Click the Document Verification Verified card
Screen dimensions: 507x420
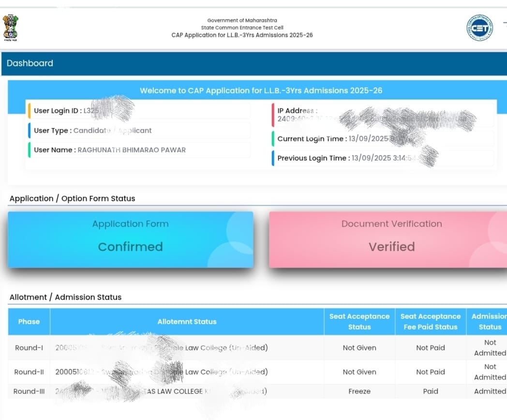point(388,240)
